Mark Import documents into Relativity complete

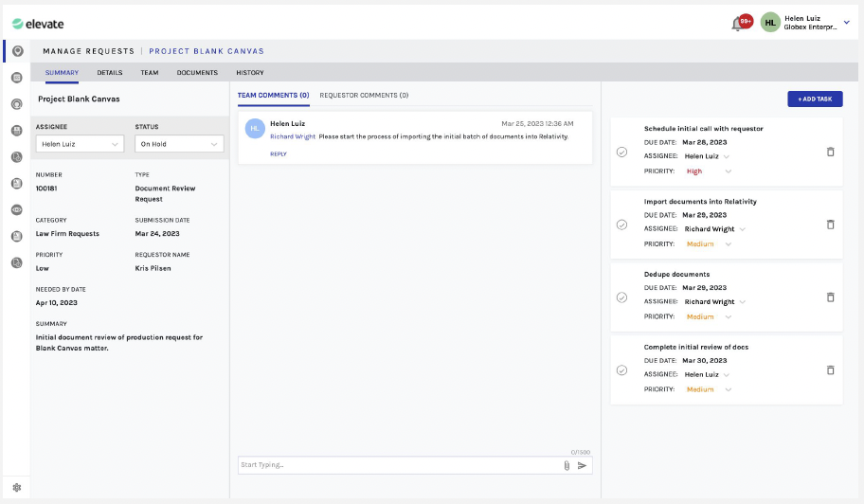pos(621,225)
